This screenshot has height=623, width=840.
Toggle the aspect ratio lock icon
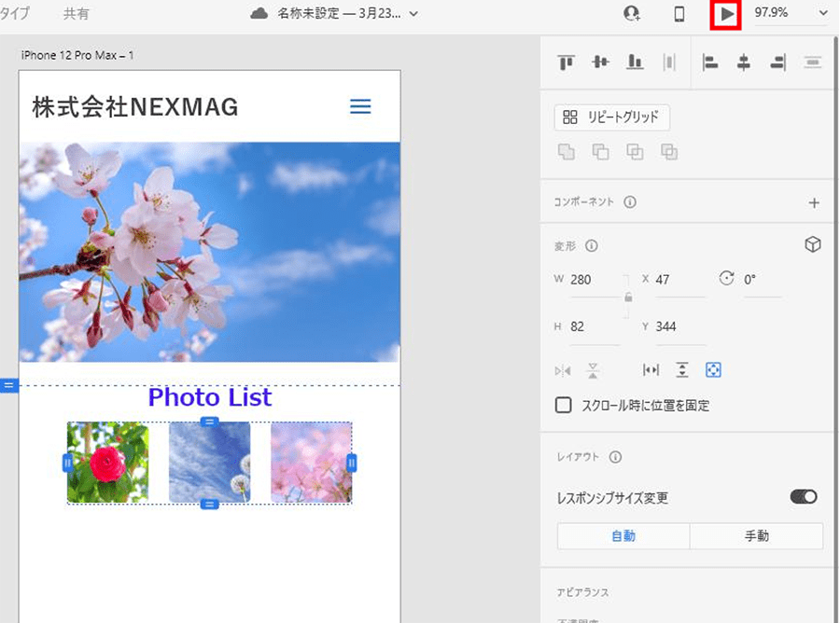628,298
